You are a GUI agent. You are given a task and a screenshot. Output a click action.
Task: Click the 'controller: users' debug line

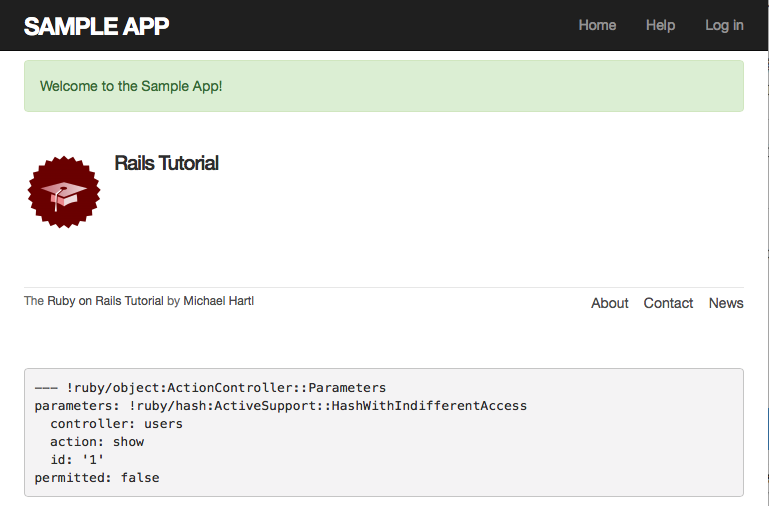pos(116,424)
